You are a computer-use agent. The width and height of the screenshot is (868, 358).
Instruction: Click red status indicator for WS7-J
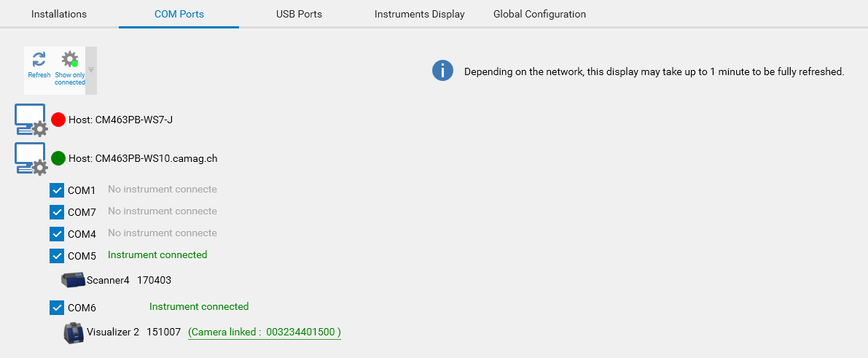58,120
